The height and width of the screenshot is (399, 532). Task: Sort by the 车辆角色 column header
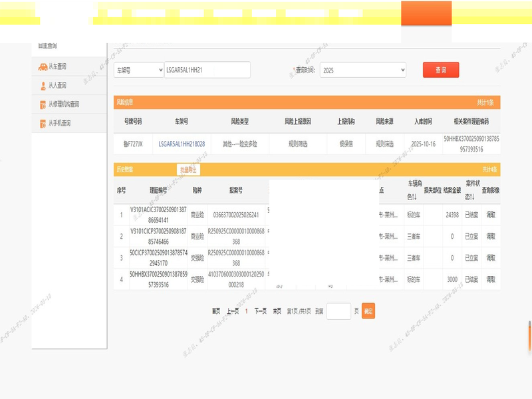pos(414,190)
